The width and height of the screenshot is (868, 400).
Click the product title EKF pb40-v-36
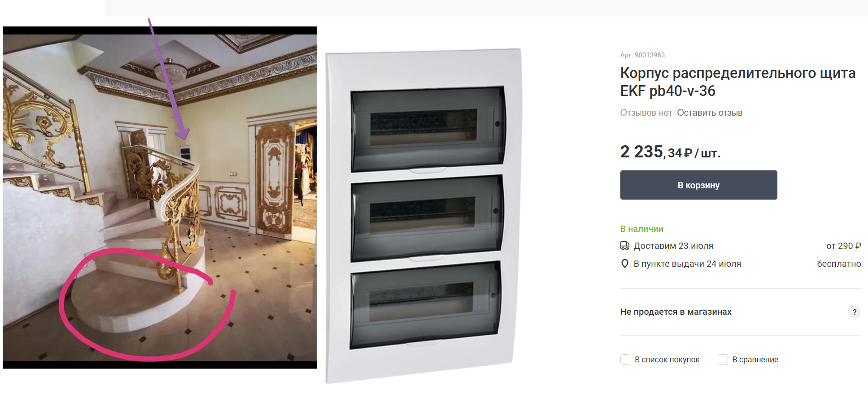[737, 82]
